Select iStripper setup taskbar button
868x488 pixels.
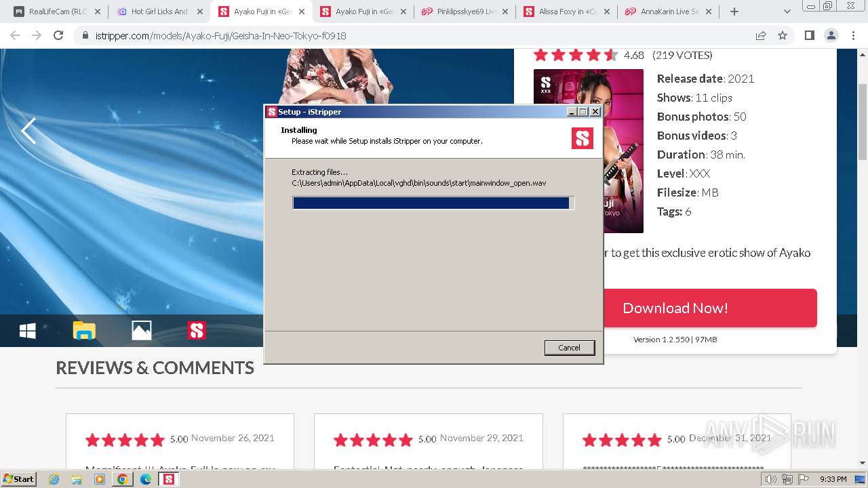169,479
